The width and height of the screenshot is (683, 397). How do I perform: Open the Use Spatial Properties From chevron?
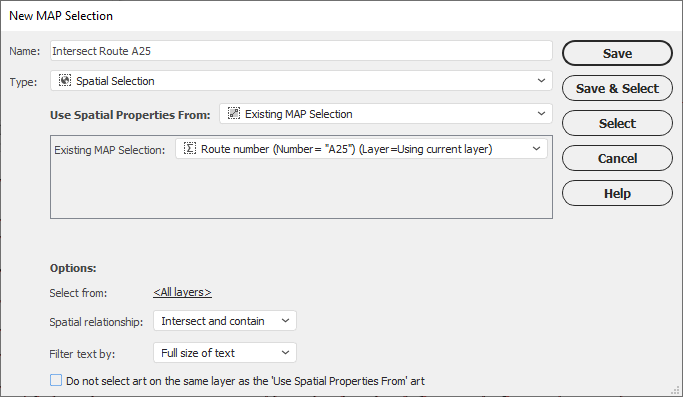point(541,114)
